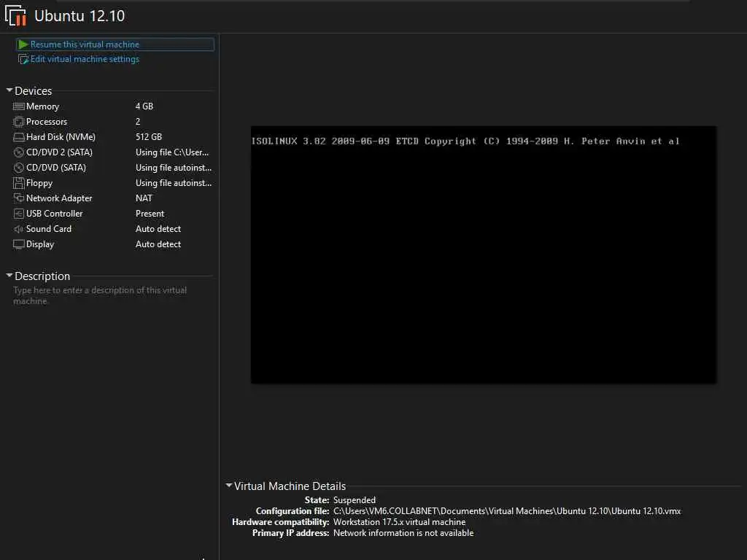747x560 pixels.
Task: Open Edit virtual machine settings
Action: tap(85, 59)
